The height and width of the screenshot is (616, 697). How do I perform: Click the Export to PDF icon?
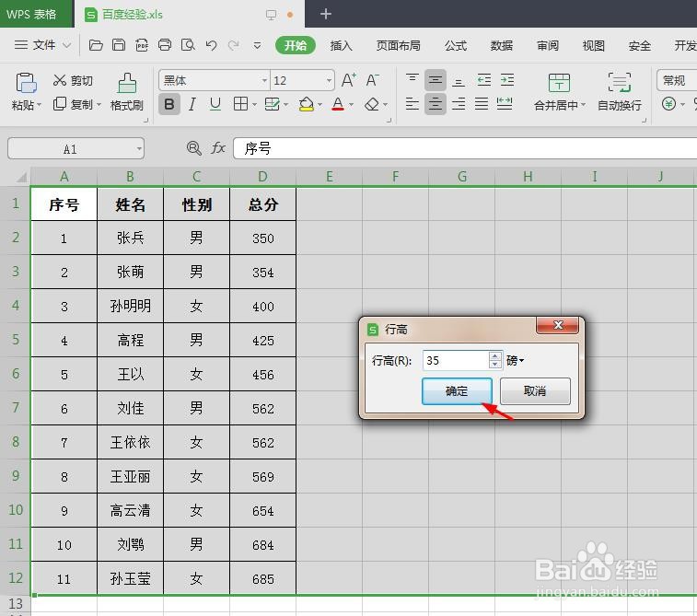142,45
